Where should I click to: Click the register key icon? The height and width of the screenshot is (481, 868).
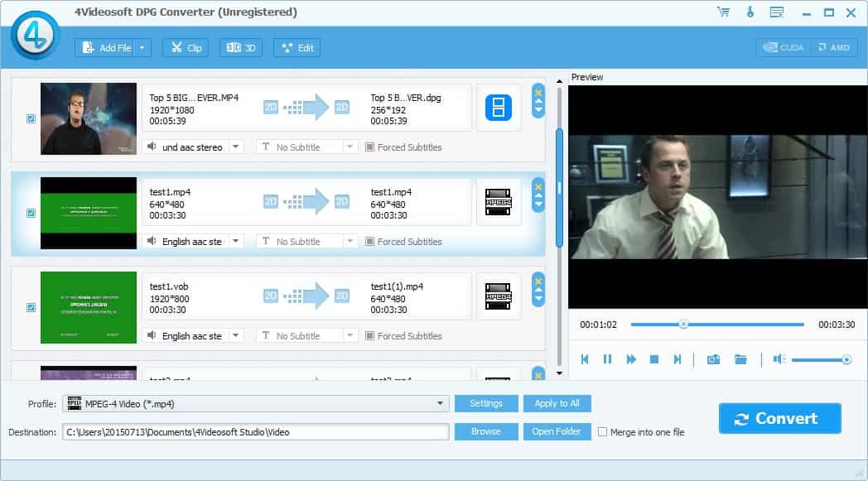pyautogui.click(x=750, y=12)
